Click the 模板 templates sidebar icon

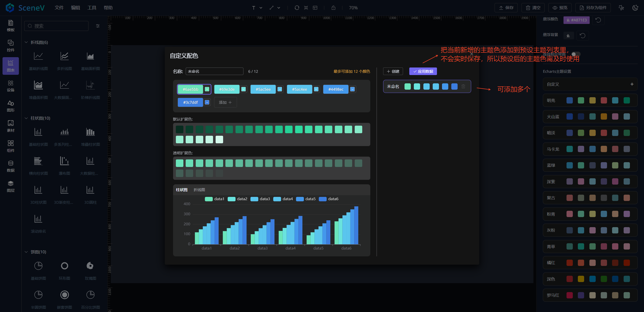click(11, 25)
